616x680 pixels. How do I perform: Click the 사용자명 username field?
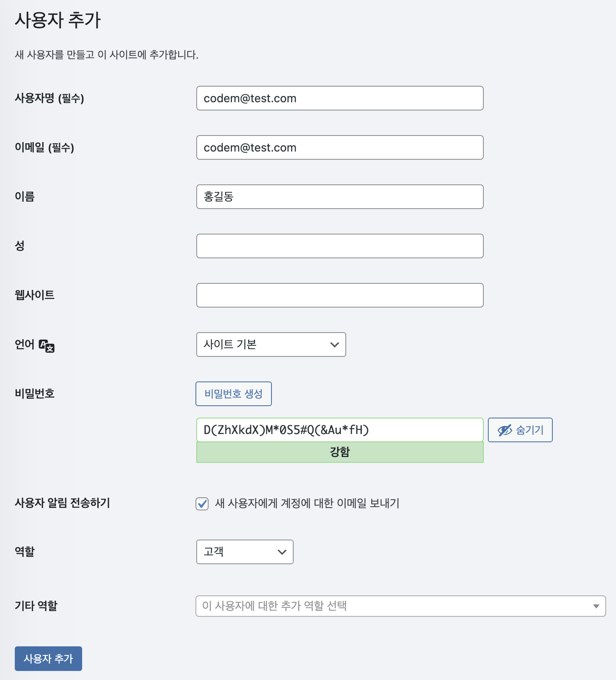pyautogui.click(x=340, y=98)
